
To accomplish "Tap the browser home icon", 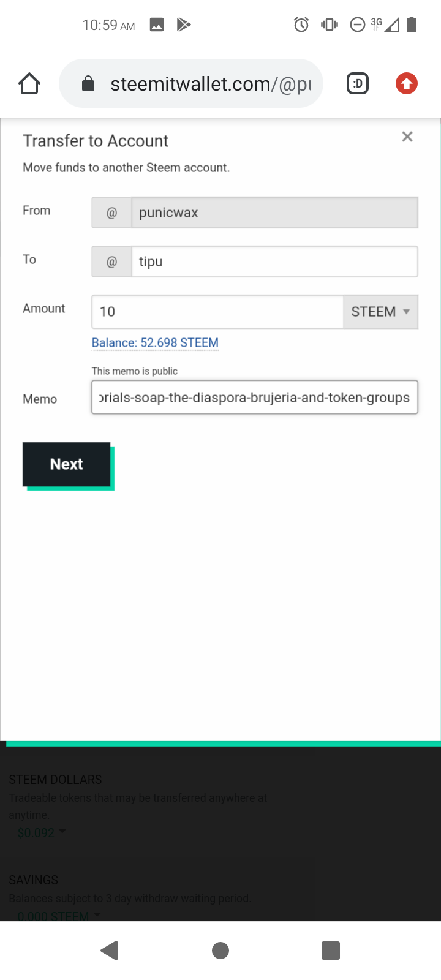I will pos(29,83).
